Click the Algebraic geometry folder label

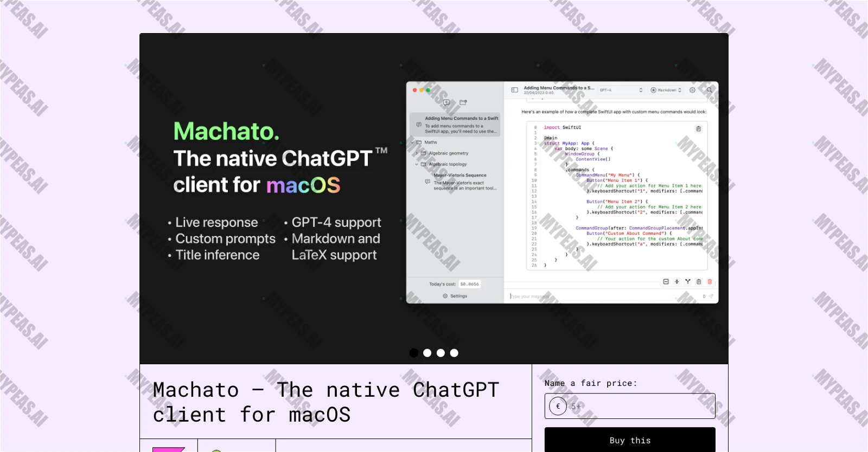pyautogui.click(x=449, y=153)
